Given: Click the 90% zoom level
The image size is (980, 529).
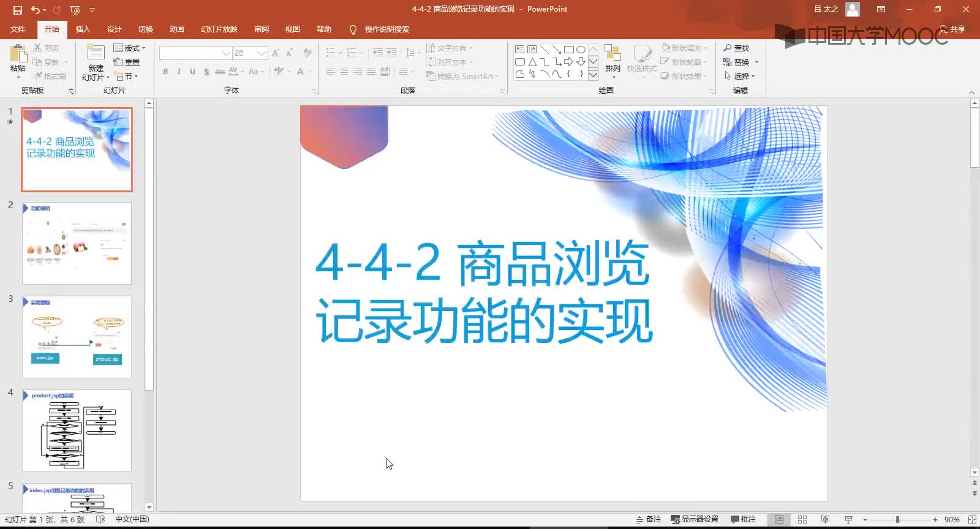Looking at the screenshot, I should pyautogui.click(x=952, y=519).
